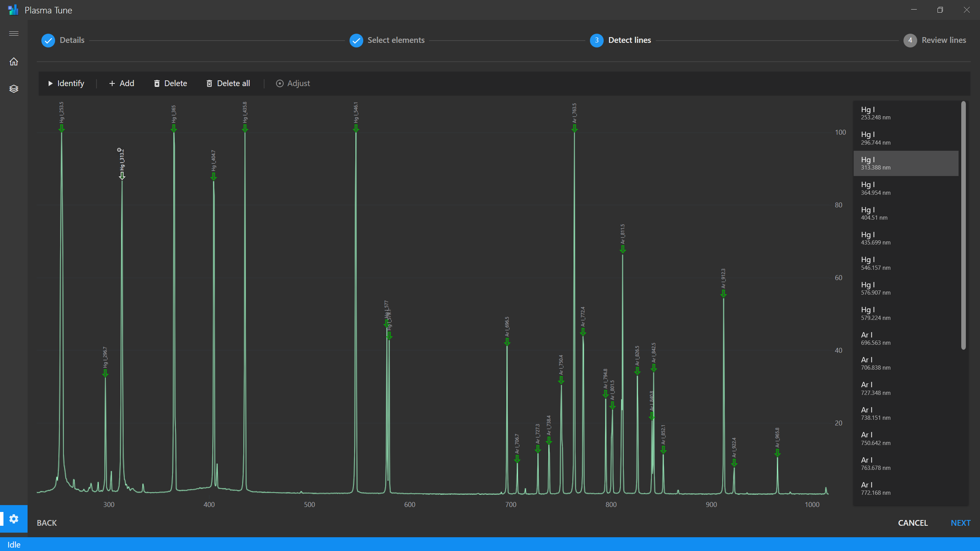
Task: Select Ar I 738.151 nm in list
Action: 906,414
